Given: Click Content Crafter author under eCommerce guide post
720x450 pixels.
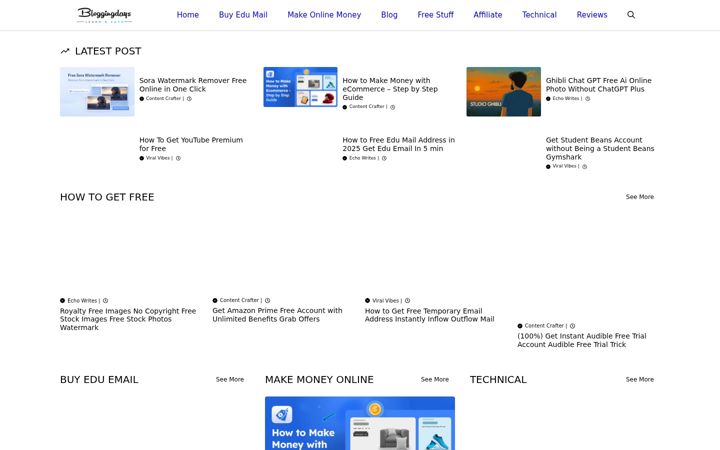Looking at the screenshot, I should click(x=366, y=107).
